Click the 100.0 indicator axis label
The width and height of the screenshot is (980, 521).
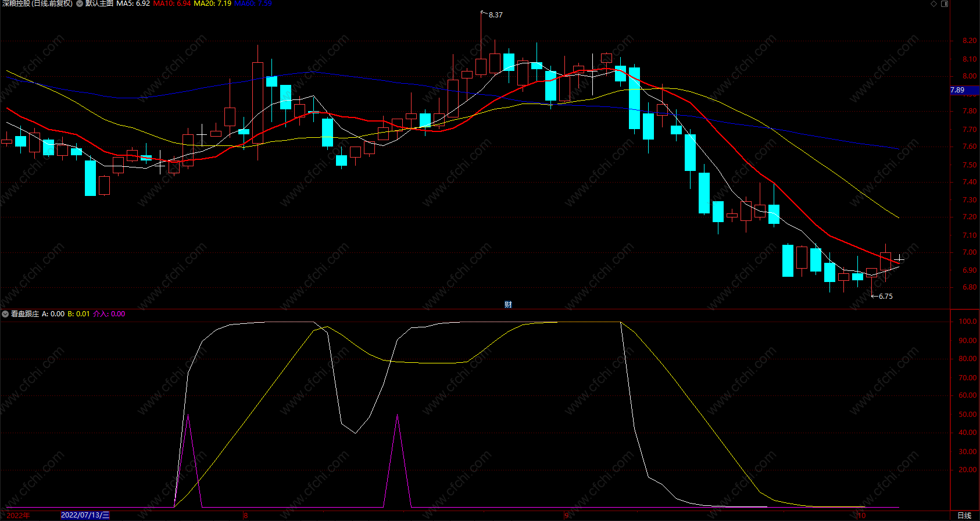tap(968, 322)
